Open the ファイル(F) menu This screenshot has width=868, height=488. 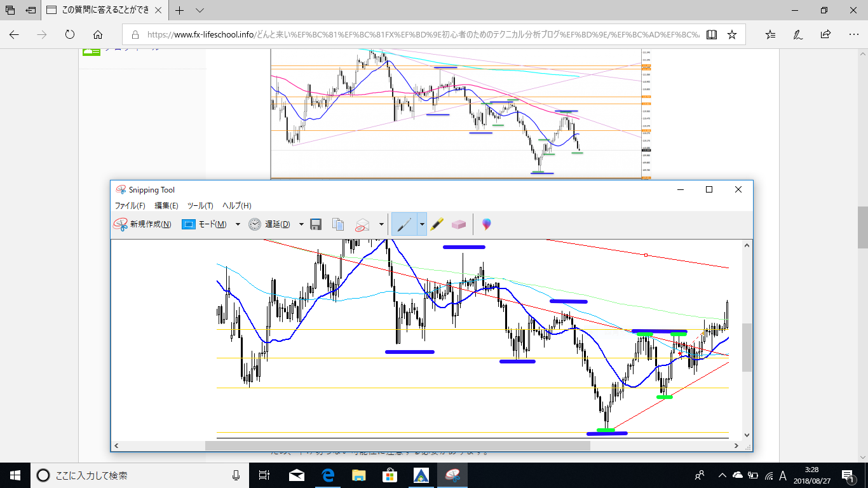pos(130,206)
